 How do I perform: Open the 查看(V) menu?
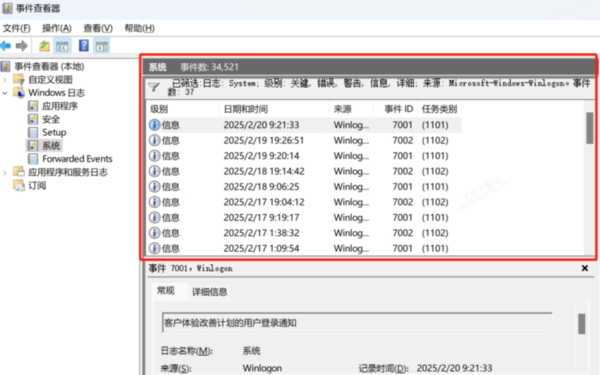(98, 28)
